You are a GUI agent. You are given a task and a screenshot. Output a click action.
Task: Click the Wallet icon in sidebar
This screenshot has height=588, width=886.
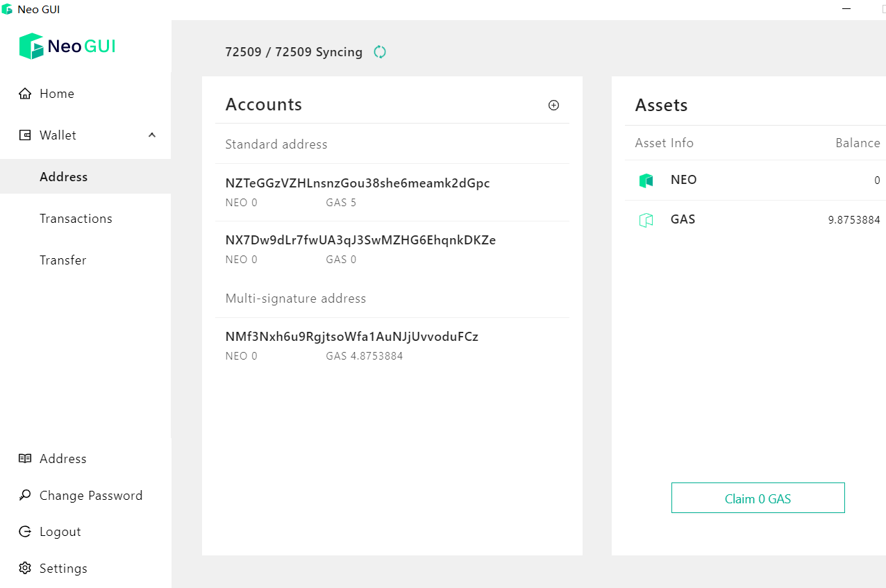25,135
